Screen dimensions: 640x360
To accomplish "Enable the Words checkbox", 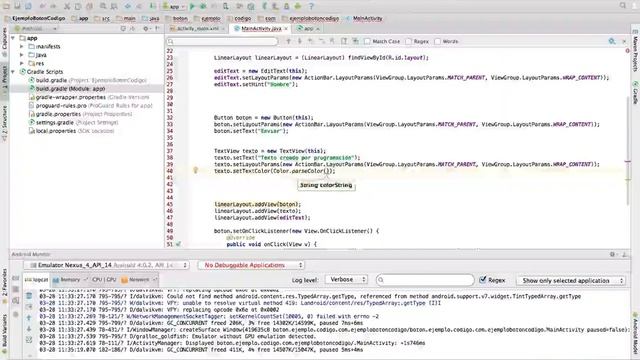I will click(x=438, y=41).
